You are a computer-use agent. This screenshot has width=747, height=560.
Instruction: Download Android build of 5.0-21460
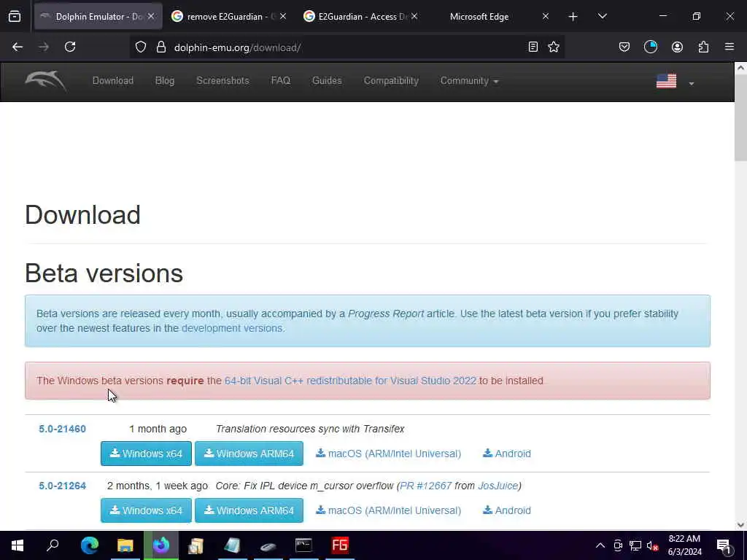[507, 454]
